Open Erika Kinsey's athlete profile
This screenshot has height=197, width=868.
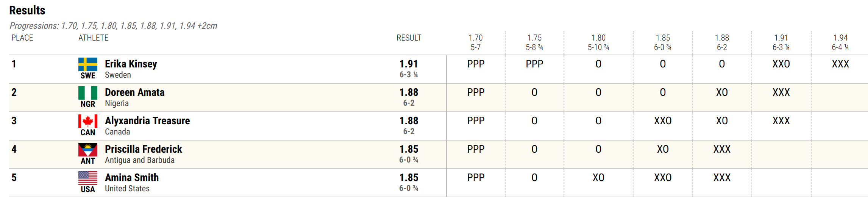point(131,64)
